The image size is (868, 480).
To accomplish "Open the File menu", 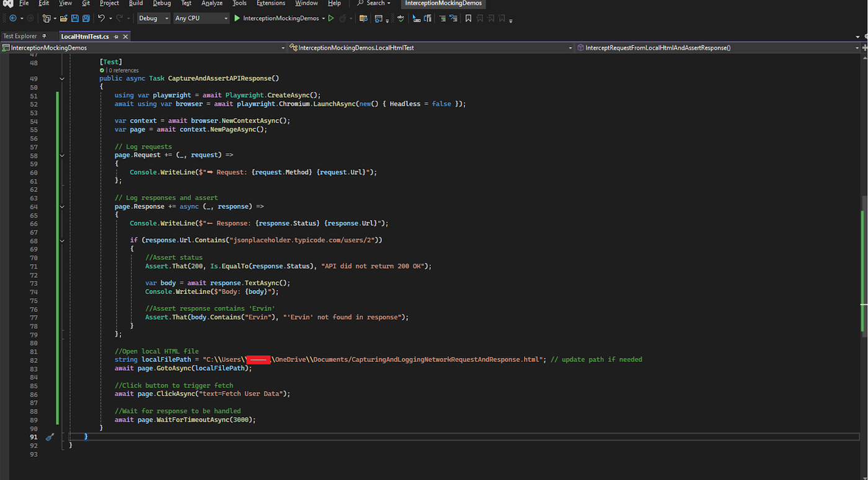I will coord(24,4).
